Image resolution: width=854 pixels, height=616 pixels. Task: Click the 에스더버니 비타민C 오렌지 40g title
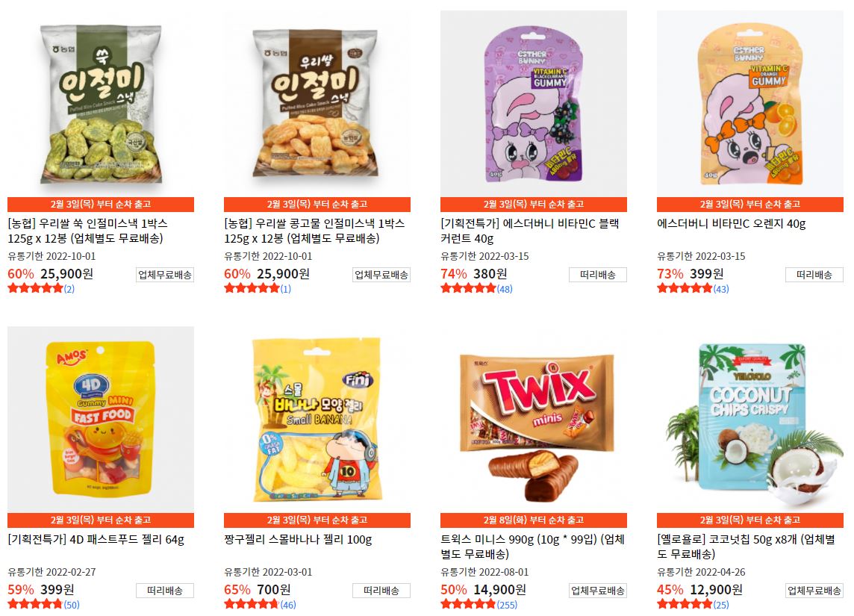(731, 224)
